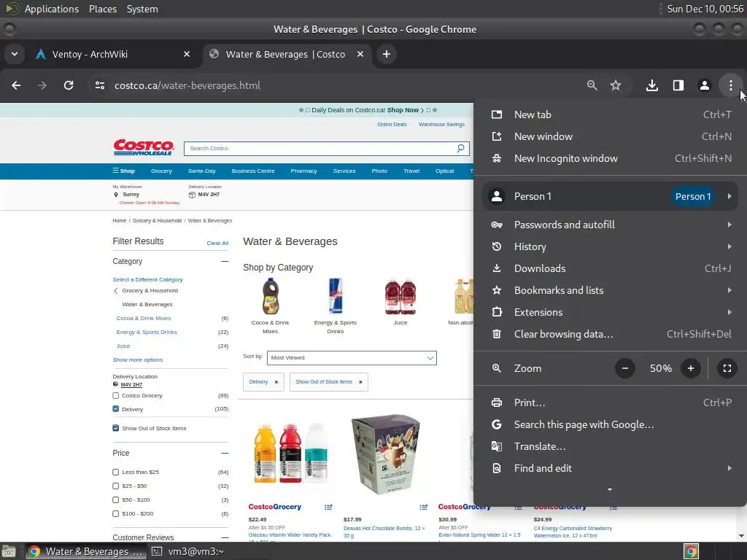Close the Ventoy - ArchWiki tab
This screenshot has width=747, height=560.
click(187, 54)
